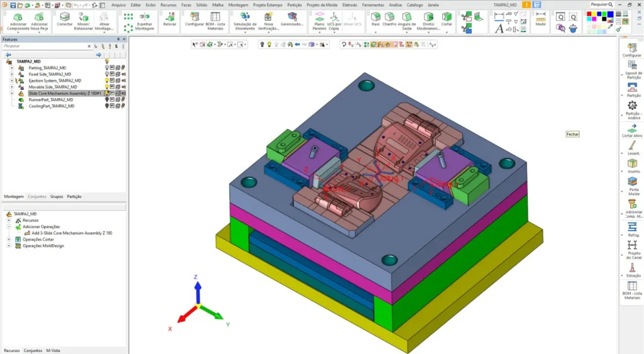Viewport: 644px width, 354px height.
Task: Switch to the Conjuntos tab in Features panel
Action: pos(37,196)
